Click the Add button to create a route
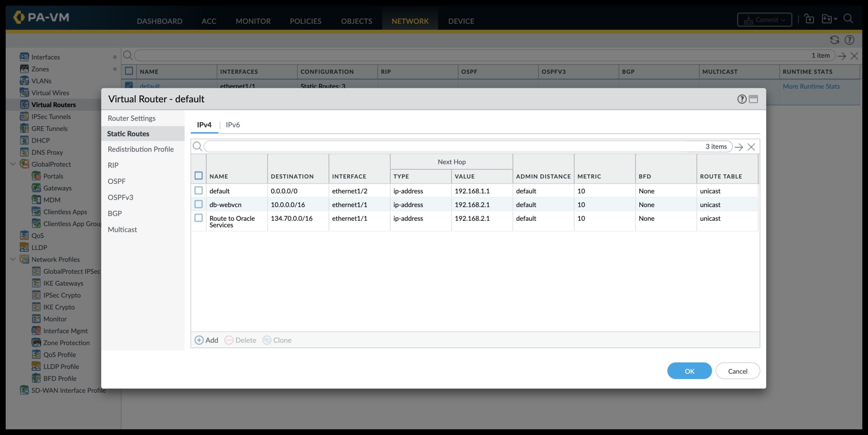868x435 pixels. pos(206,340)
